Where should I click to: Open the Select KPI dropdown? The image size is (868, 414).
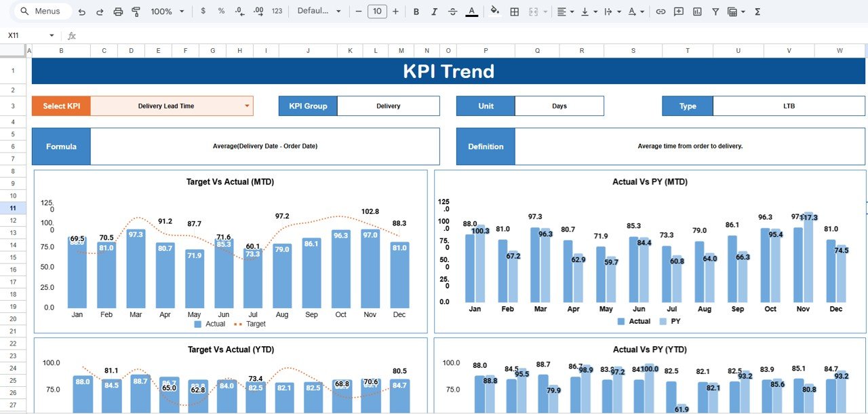point(245,106)
